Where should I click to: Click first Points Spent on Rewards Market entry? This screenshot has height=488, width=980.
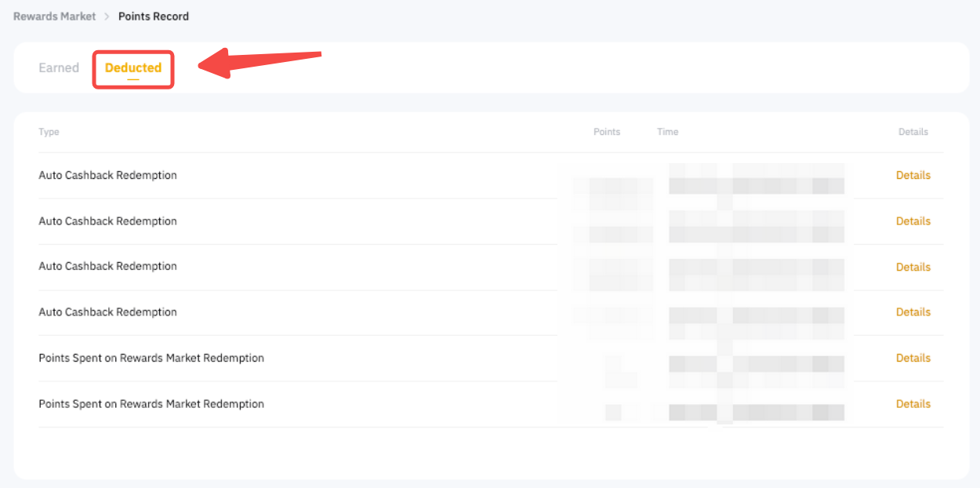[x=151, y=359]
